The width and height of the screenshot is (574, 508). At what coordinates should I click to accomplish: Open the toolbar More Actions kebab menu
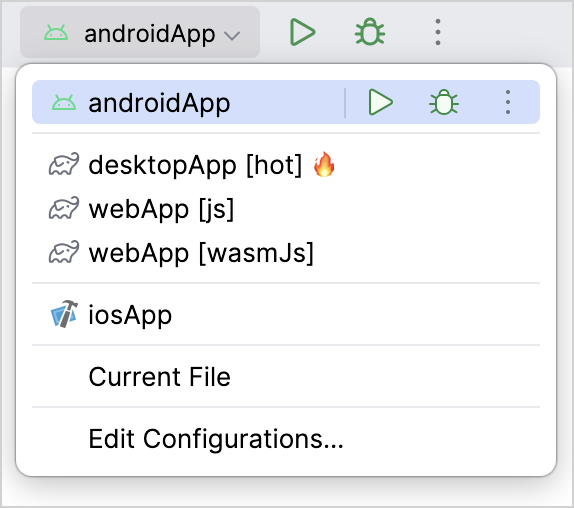438,33
